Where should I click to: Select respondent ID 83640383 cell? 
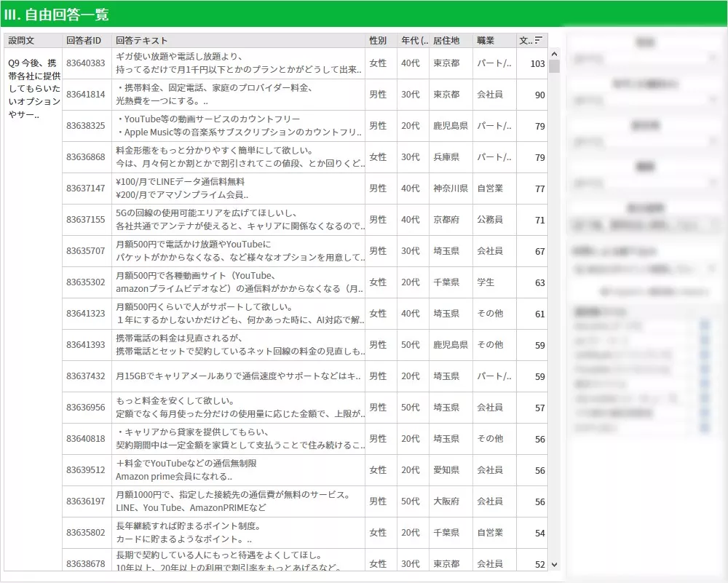point(85,63)
